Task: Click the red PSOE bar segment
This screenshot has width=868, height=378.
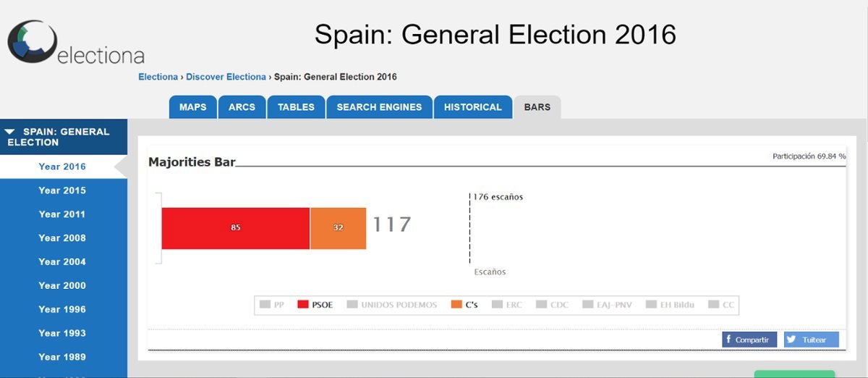Action: click(x=235, y=228)
